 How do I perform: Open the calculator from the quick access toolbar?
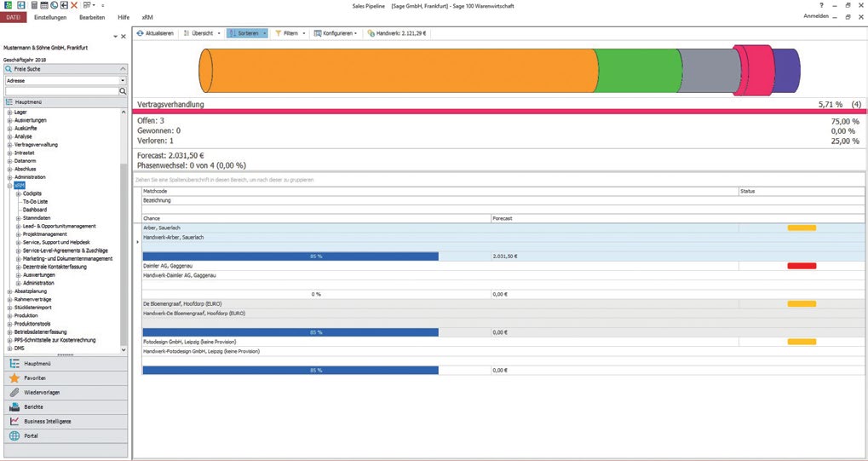34,5
